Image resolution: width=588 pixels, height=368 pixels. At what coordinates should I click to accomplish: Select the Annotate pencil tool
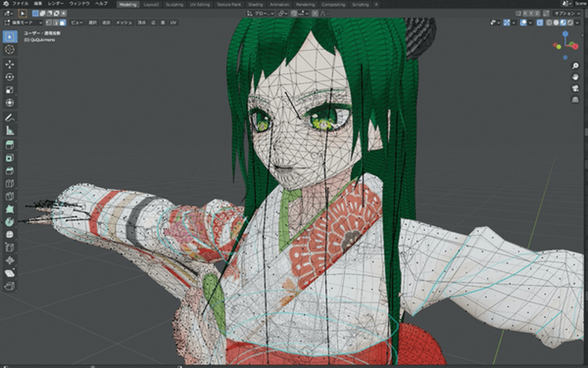tap(10, 118)
